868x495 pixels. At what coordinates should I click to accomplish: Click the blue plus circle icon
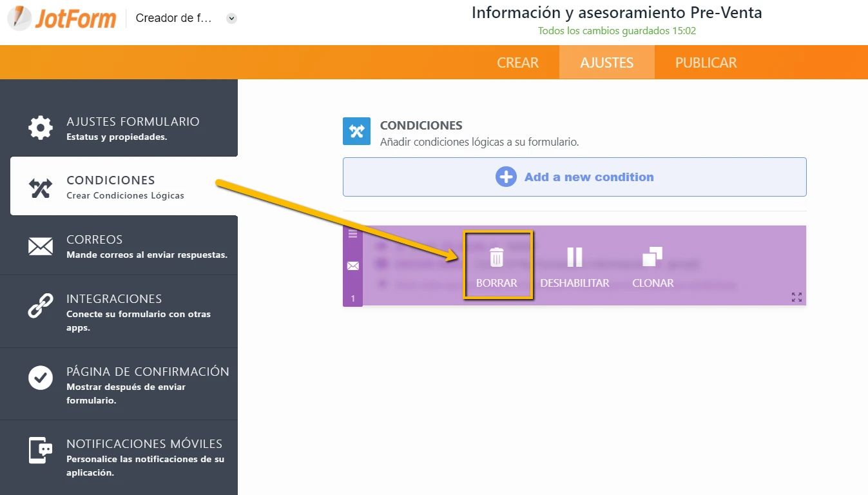click(x=506, y=177)
